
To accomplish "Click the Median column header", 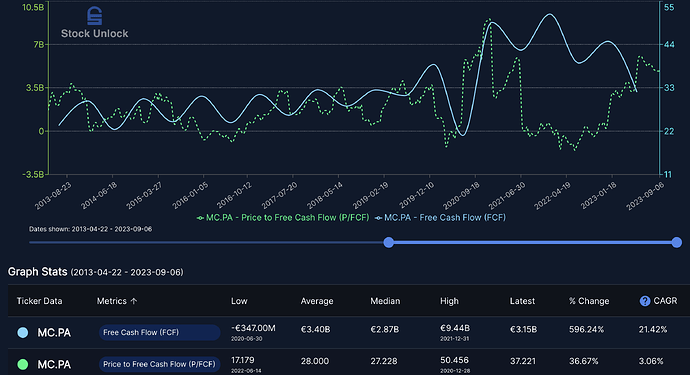I will click(x=385, y=301).
